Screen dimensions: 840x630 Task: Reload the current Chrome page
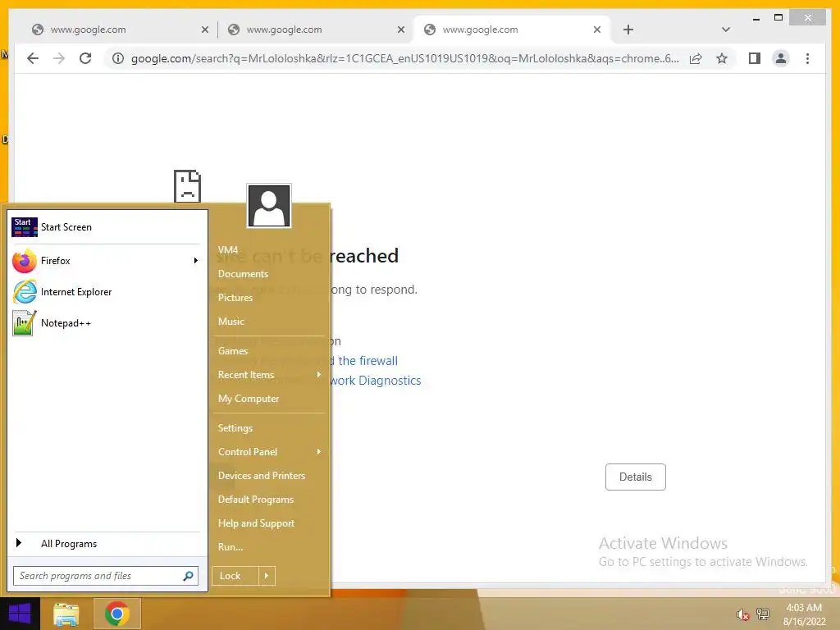click(85, 58)
